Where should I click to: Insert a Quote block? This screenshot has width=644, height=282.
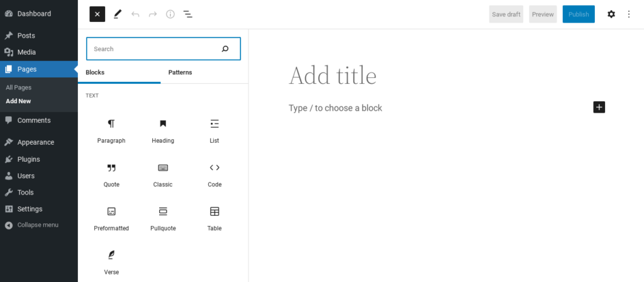coord(111,175)
